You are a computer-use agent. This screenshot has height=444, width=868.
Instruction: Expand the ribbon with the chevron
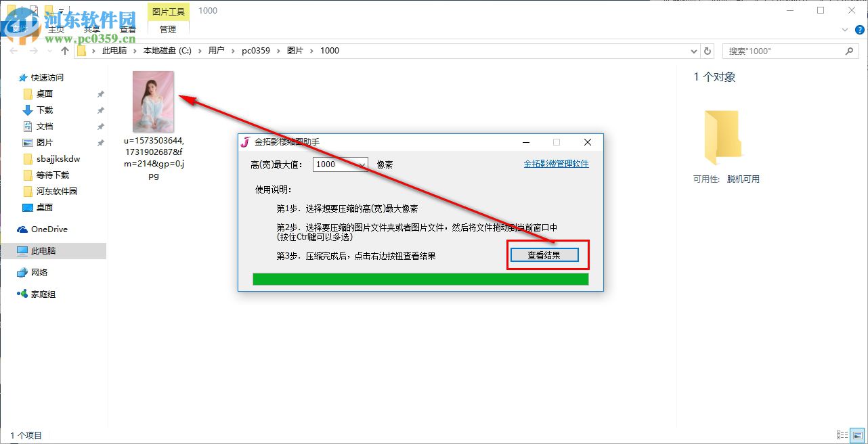click(x=844, y=30)
